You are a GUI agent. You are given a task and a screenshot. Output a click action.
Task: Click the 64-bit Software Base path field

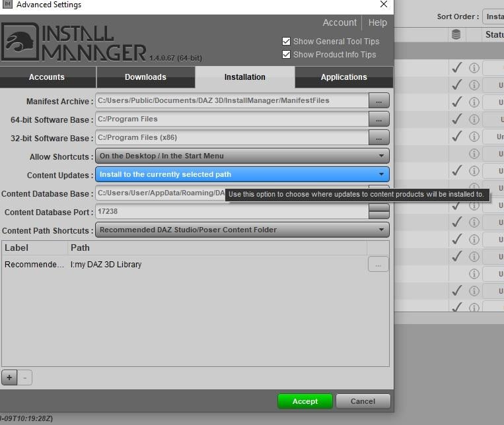pyautogui.click(x=232, y=119)
